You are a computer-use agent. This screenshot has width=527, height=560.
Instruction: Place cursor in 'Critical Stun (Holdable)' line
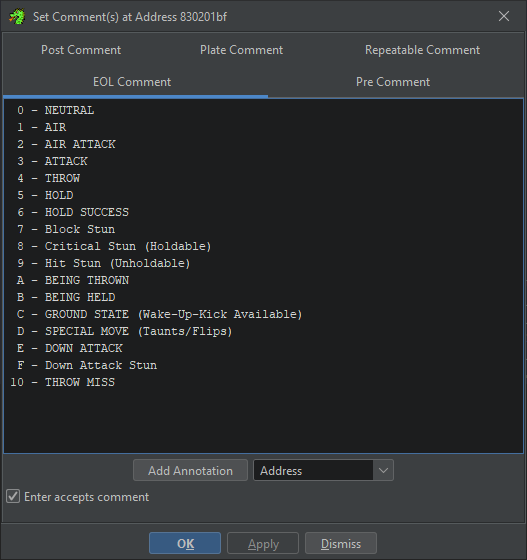(114, 246)
